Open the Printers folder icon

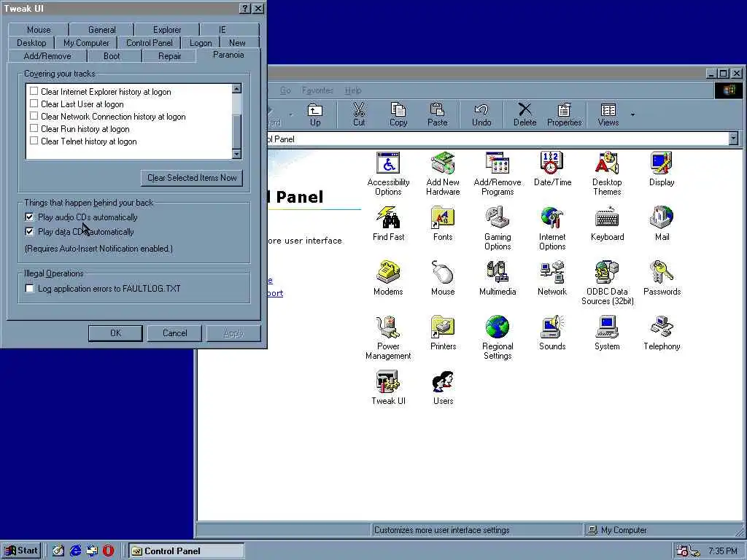(x=443, y=333)
